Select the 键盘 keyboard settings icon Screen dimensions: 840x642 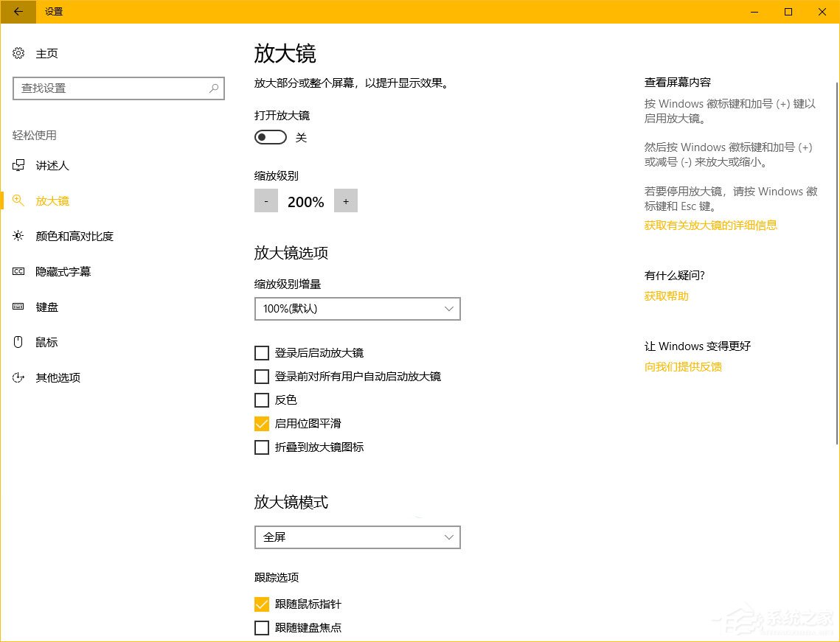coord(18,307)
